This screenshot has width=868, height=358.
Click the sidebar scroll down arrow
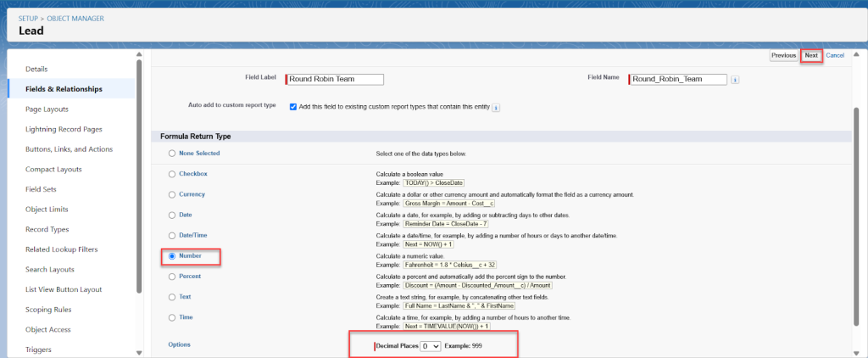[x=139, y=352]
